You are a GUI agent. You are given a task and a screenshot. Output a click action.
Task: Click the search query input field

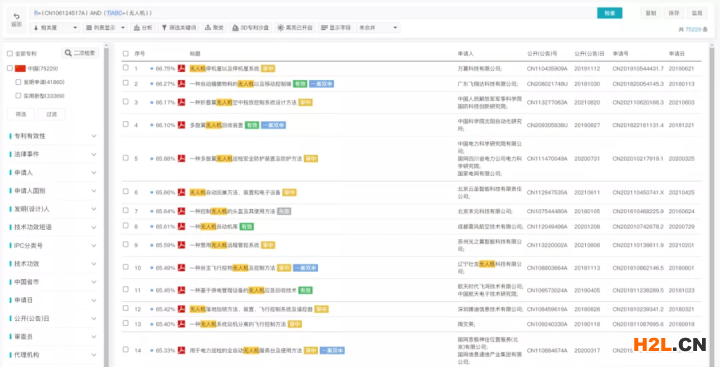(312, 13)
